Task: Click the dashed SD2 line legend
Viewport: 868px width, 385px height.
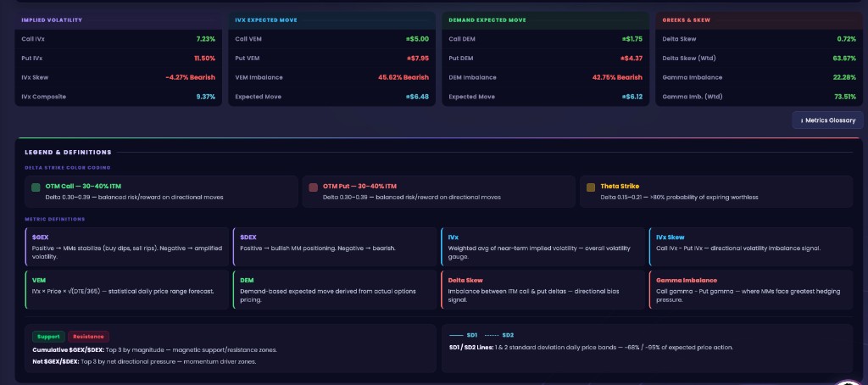Action: 498,335
